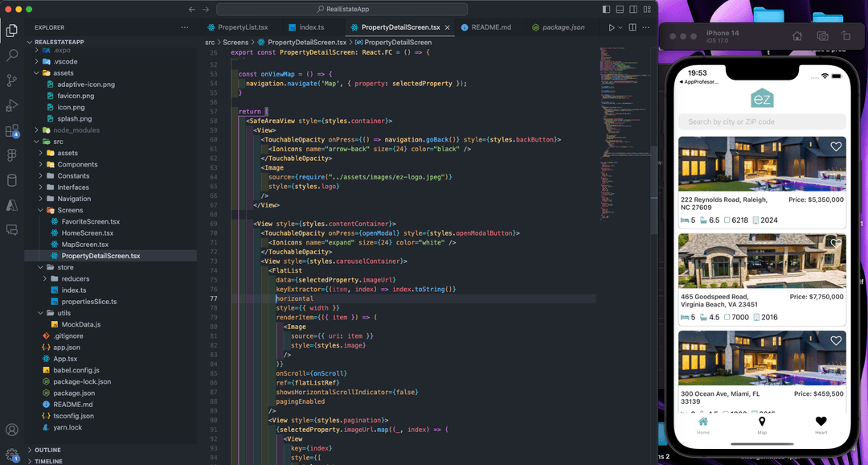
Task: Open the Run and Debug view
Action: pyautogui.click(x=12, y=105)
